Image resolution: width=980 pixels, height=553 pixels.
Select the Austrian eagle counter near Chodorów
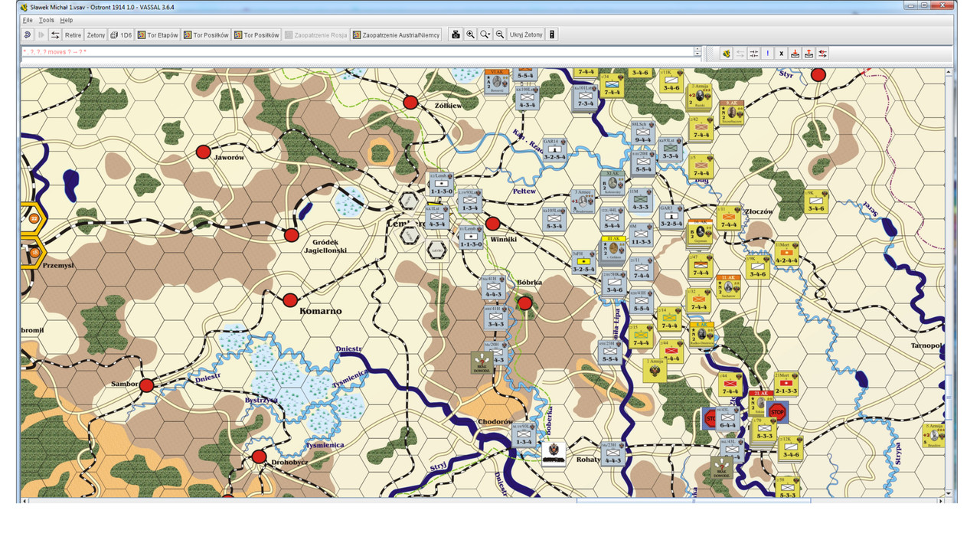(x=553, y=453)
